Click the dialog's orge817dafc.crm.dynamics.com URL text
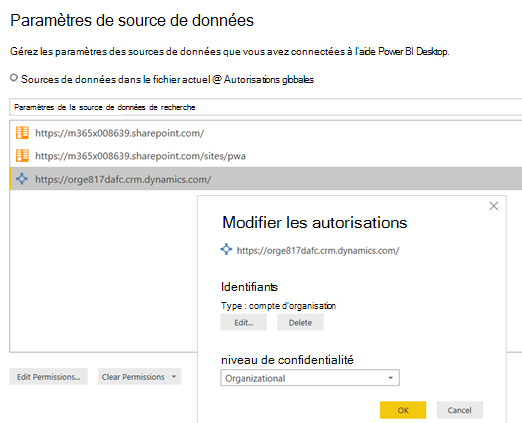The height and width of the screenshot is (423, 522). [318, 251]
